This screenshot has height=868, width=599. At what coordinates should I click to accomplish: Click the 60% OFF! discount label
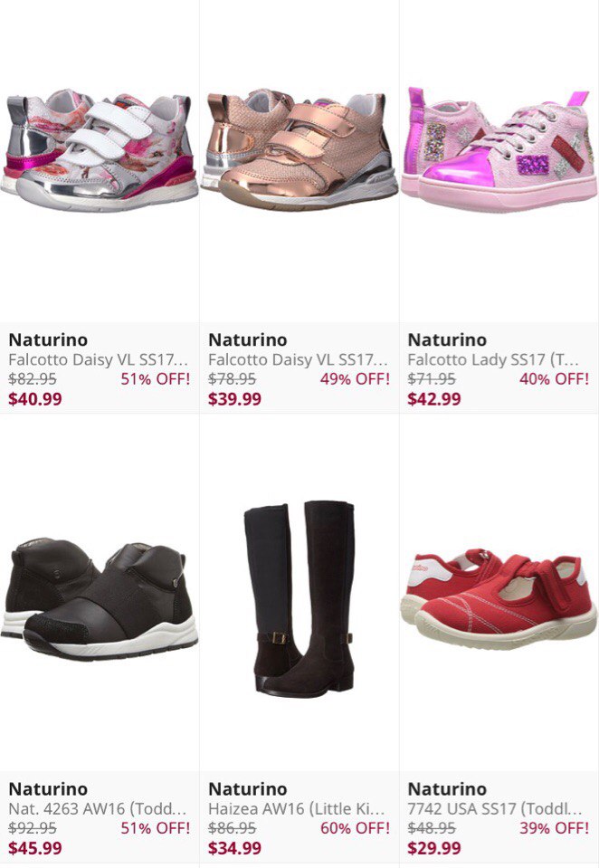point(355,829)
